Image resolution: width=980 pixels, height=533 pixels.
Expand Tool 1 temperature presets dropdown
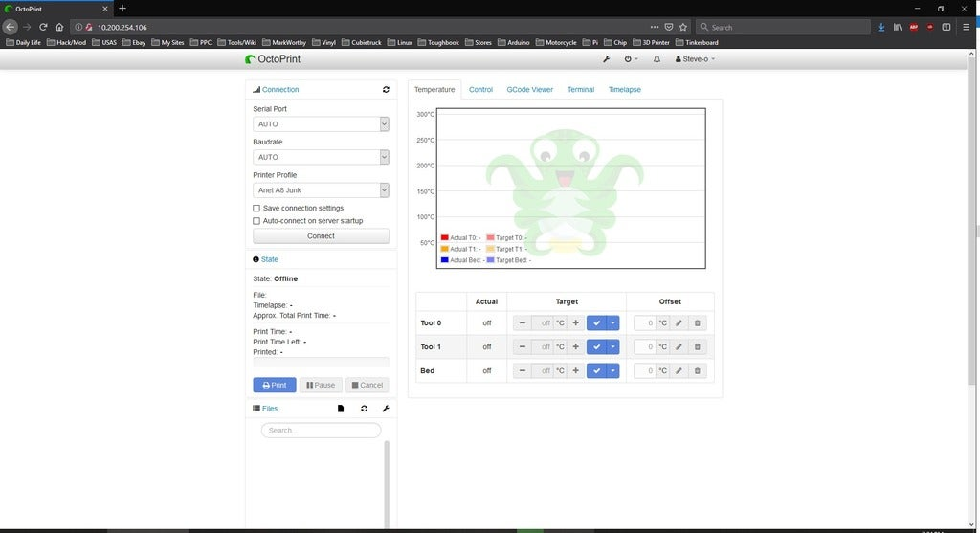coord(613,346)
